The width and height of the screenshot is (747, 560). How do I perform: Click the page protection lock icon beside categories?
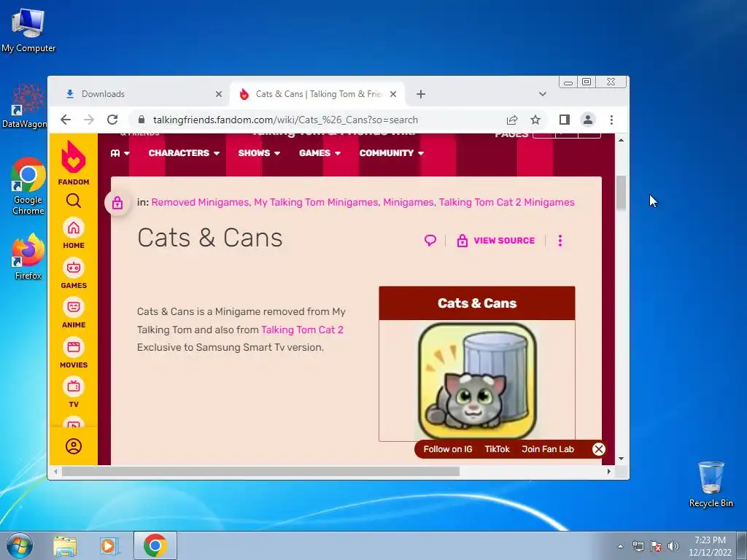tap(117, 203)
